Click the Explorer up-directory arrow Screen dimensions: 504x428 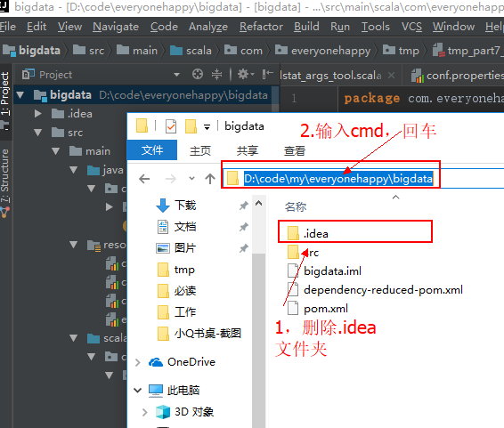point(210,179)
